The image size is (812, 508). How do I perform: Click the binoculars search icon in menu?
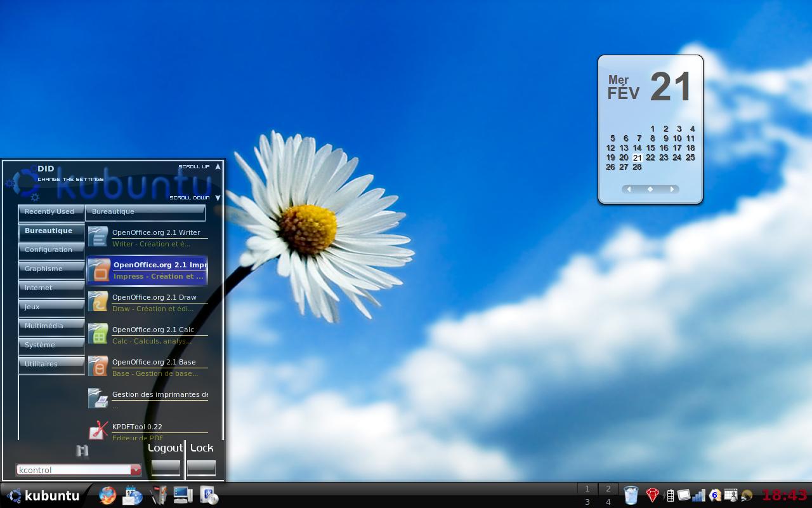(x=82, y=451)
